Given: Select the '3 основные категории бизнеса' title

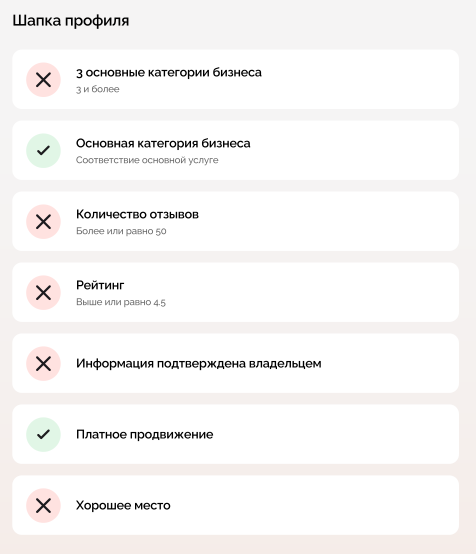Looking at the screenshot, I should pos(169,72).
